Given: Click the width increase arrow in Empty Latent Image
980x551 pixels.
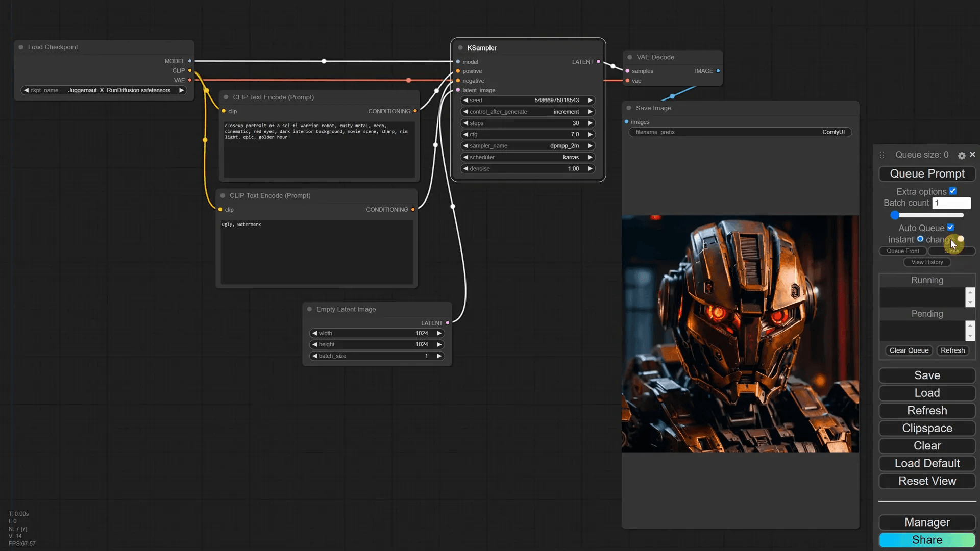Looking at the screenshot, I should pos(439,333).
